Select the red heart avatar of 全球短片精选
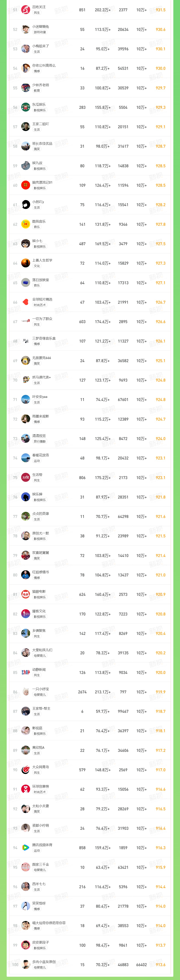 [x=26, y=302]
